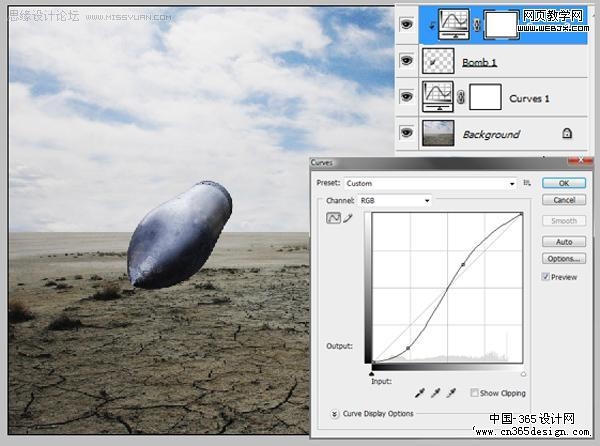Open the Options... button
Image resolution: width=600 pixels, height=446 pixels.
(564, 259)
